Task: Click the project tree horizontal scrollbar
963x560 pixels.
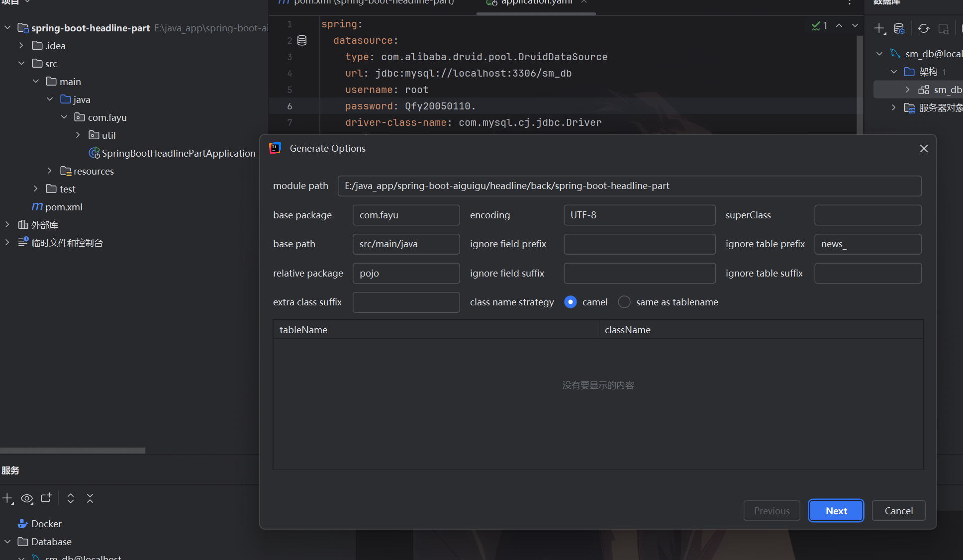Action: point(73,451)
